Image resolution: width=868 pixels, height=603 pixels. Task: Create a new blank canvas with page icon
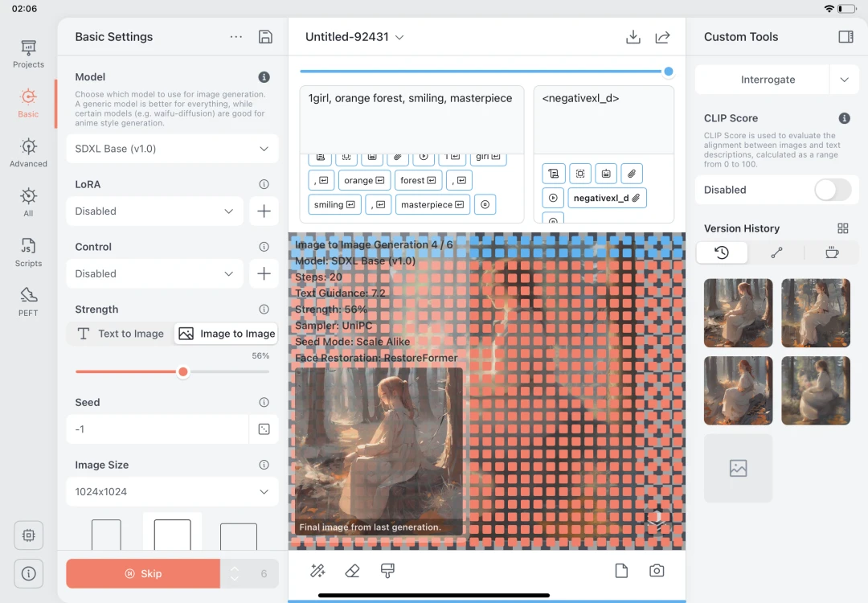tap(621, 570)
